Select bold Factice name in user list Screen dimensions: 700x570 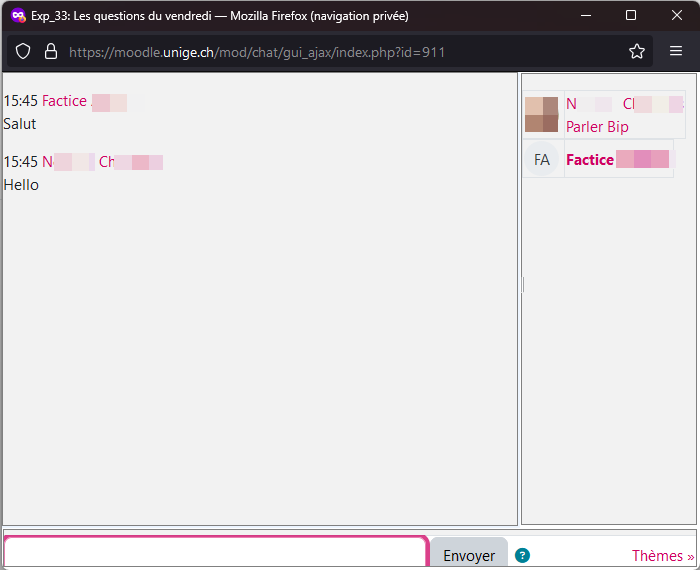pos(616,159)
